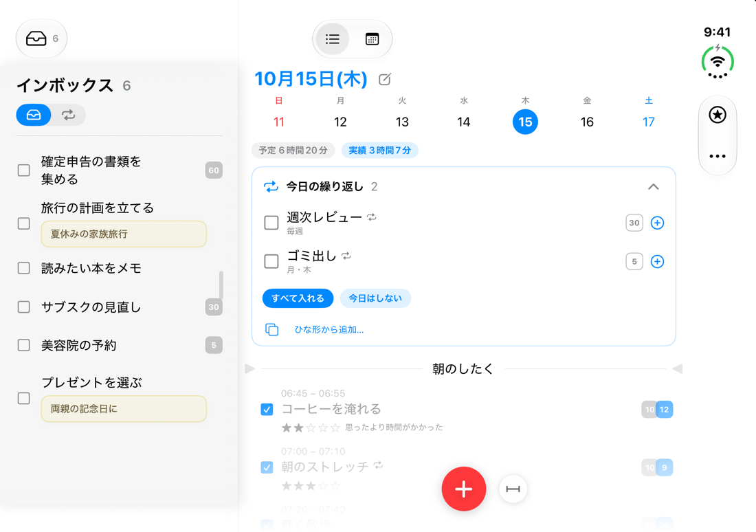Click the edit date pencil icon
Image resolution: width=756 pixels, height=532 pixels.
point(385,79)
